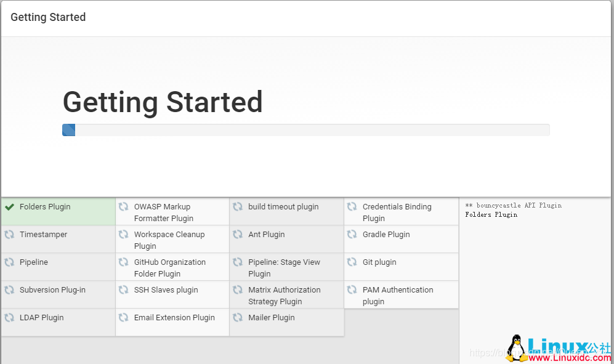Select the Gradle Plugin label
The height and width of the screenshot is (364, 614).
point(386,235)
